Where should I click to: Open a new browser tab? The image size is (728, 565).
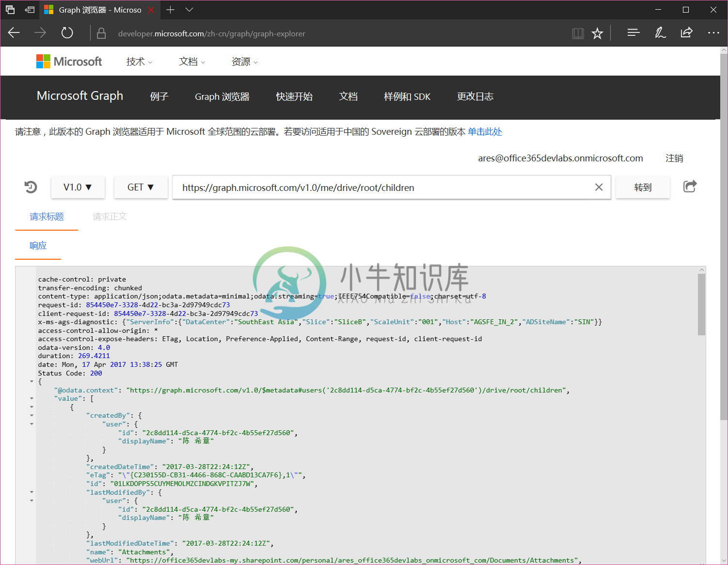tap(170, 10)
